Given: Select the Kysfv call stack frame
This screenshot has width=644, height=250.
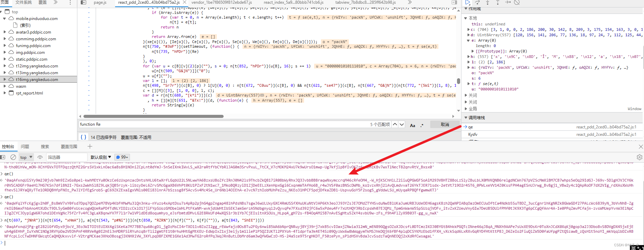Looking at the screenshot, I should [553, 134].
